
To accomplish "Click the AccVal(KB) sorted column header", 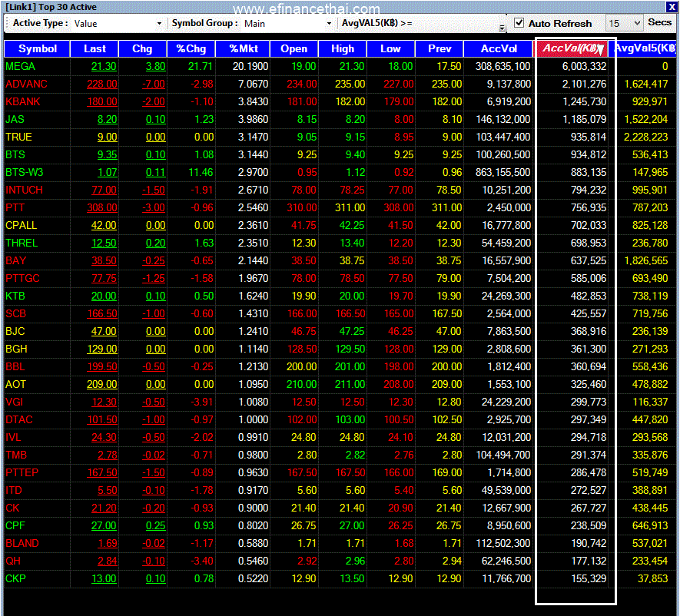I will pos(572,48).
